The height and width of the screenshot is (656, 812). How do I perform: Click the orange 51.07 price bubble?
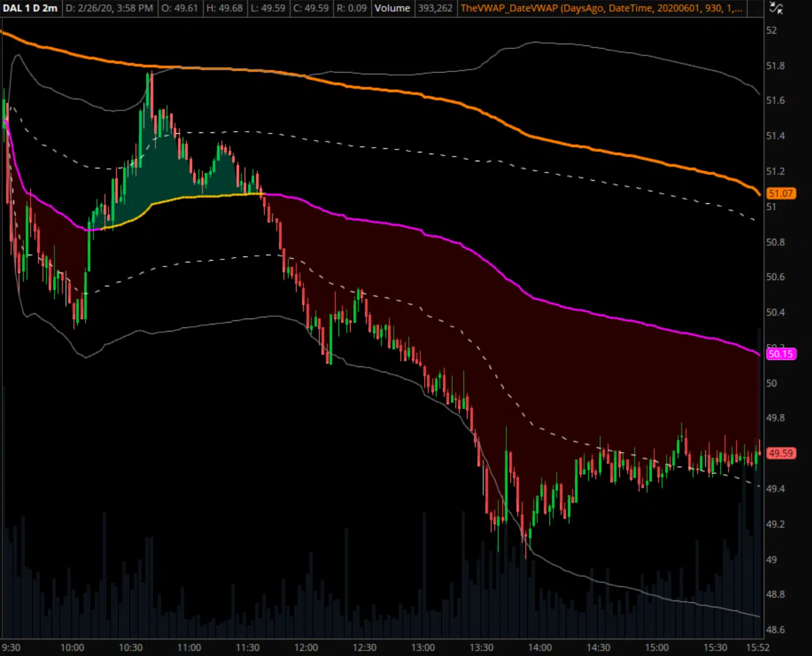tap(781, 194)
